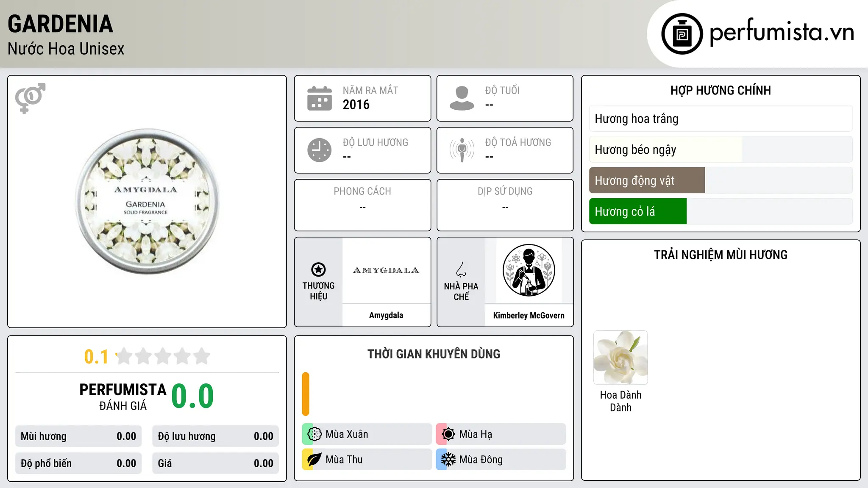
Task: Click the Phong cách label
Action: tap(362, 191)
